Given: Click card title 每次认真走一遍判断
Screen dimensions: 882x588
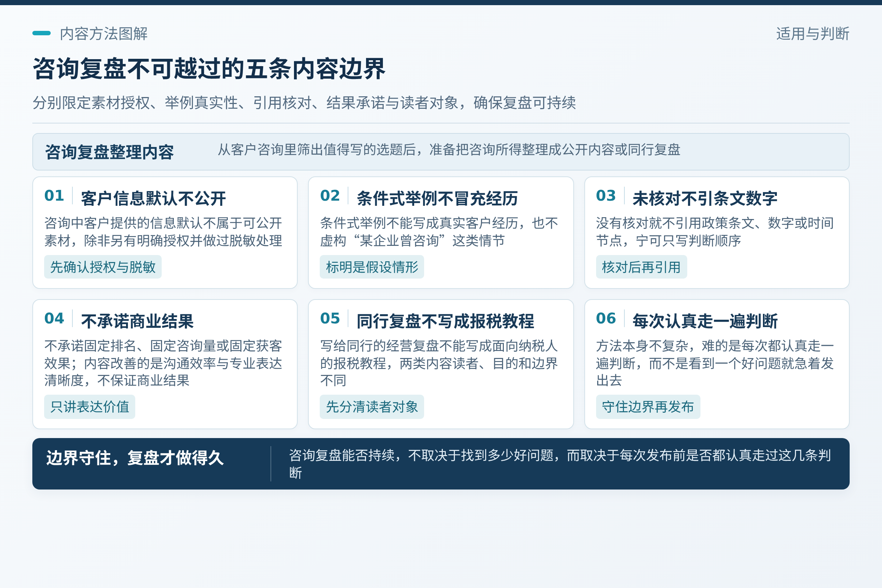Looking at the screenshot, I should (x=705, y=321).
